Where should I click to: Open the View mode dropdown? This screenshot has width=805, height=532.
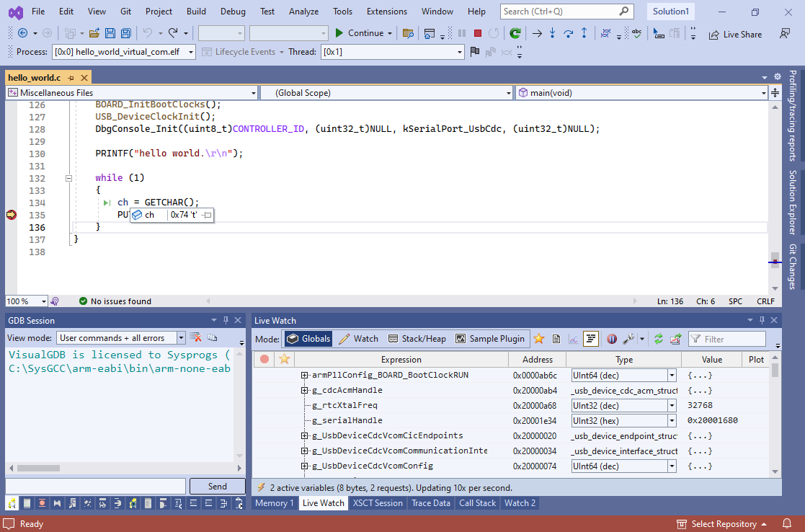click(x=180, y=337)
